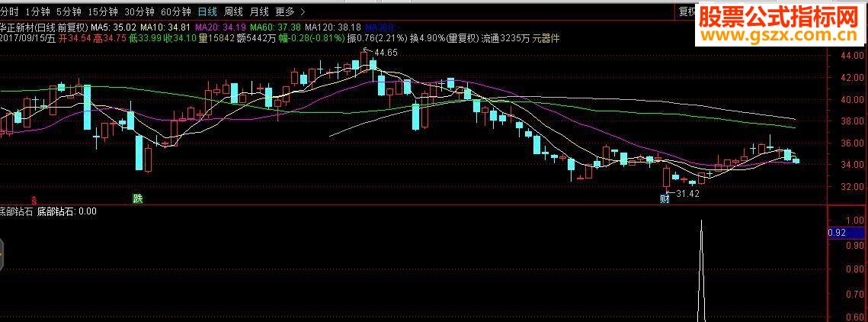Click the 42.00 price axis label
The height and width of the screenshot is (322, 868).
point(851,78)
